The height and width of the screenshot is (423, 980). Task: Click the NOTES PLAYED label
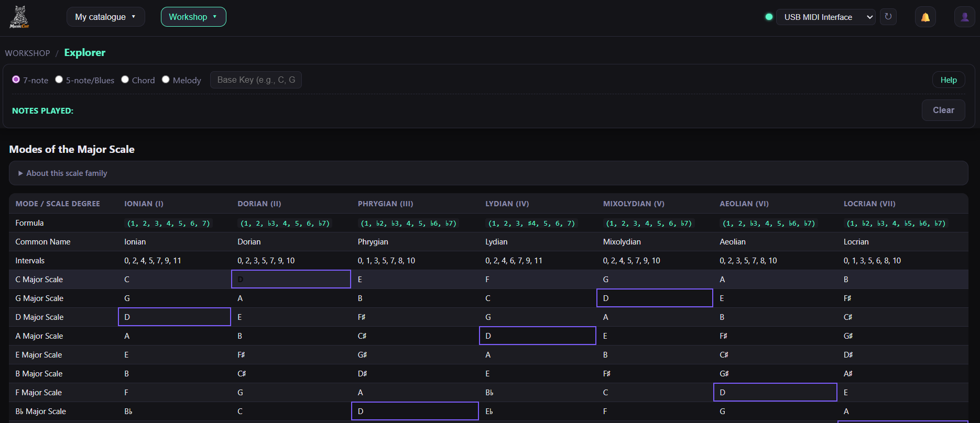42,111
